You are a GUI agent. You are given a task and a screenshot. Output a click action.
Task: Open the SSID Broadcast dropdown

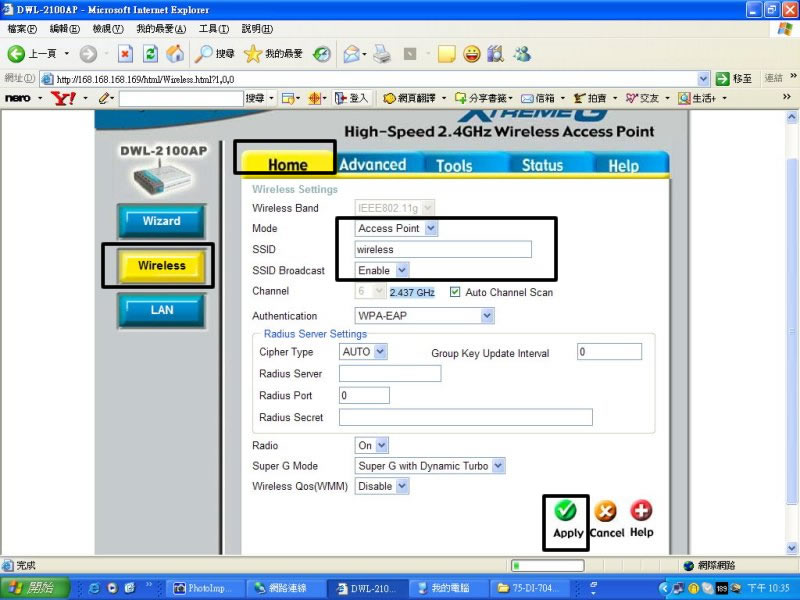click(x=402, y=270)
